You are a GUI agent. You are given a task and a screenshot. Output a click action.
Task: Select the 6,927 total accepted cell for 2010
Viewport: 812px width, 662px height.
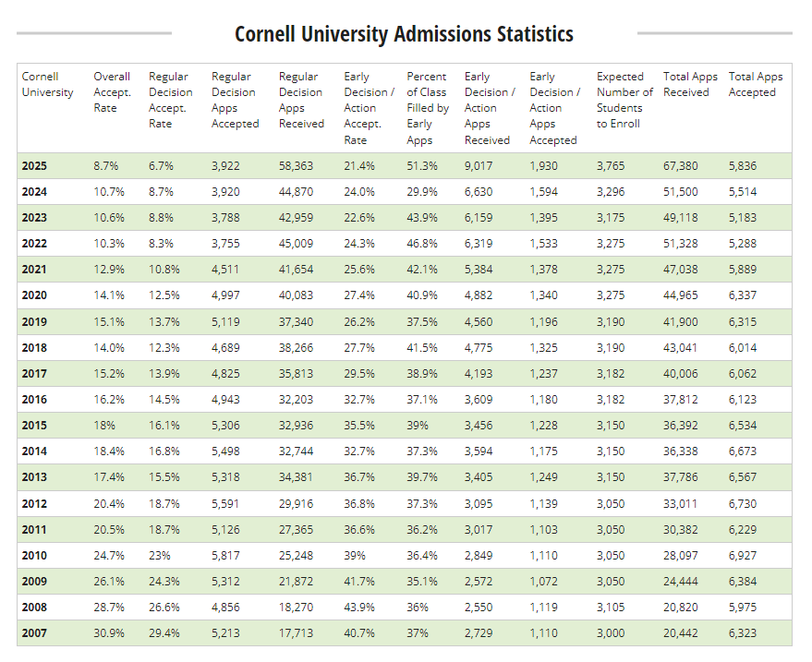tap(745, 555)
